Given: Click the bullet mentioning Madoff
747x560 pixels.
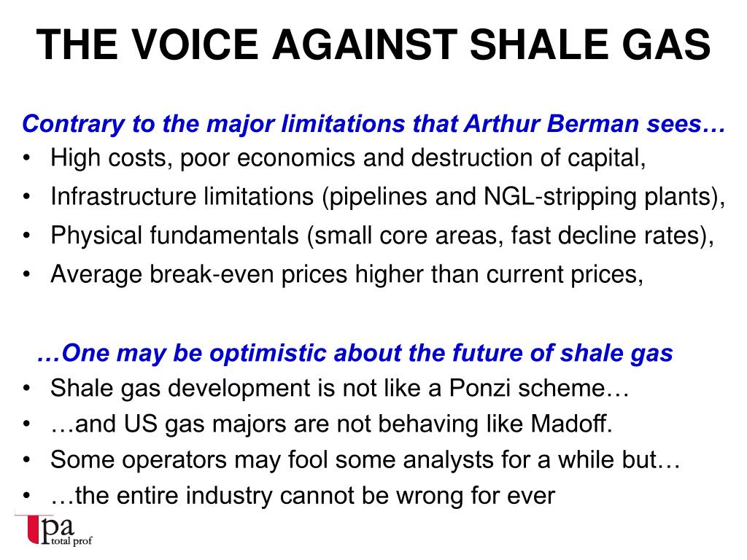Looking at the screenshot, I should 332,424.
